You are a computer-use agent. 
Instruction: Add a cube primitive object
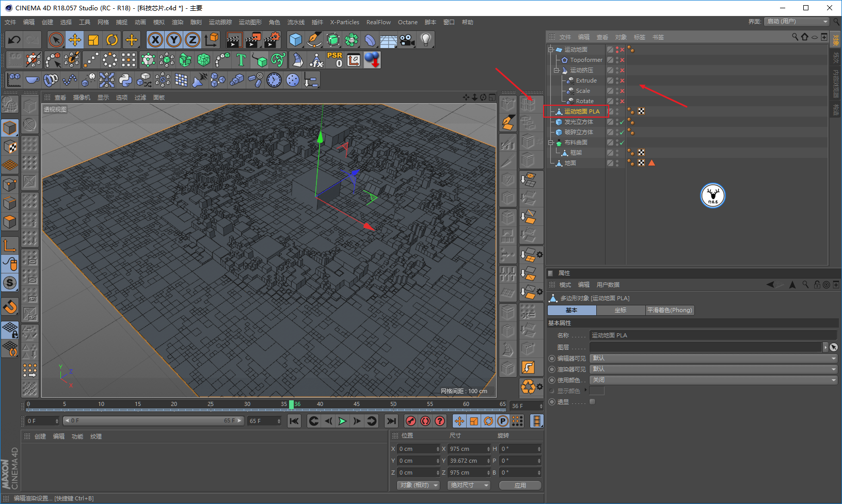tap(296, 40)
